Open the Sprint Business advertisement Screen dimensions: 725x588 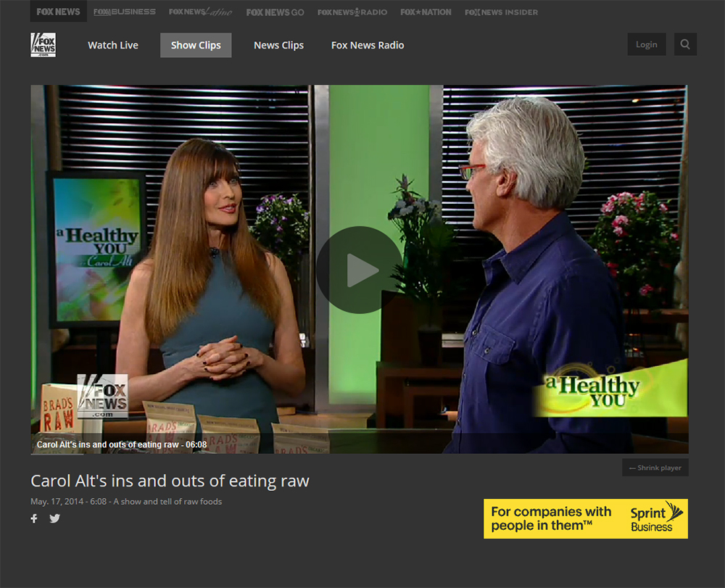586,518
